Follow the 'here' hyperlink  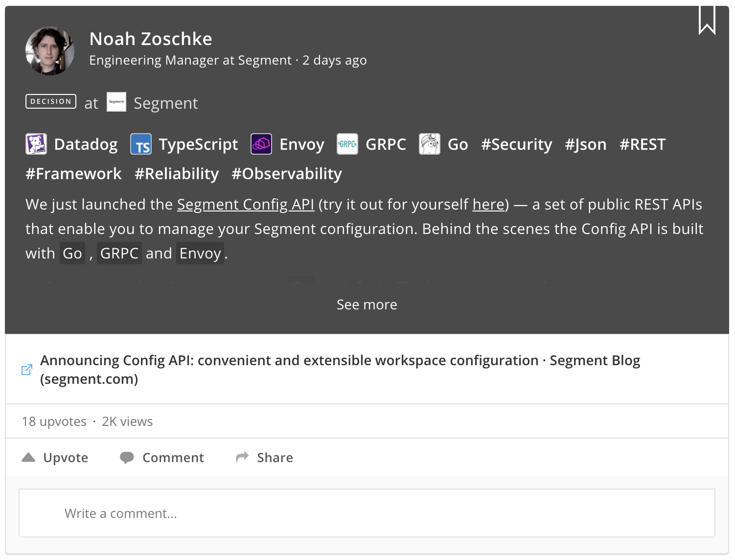[488, 204]
